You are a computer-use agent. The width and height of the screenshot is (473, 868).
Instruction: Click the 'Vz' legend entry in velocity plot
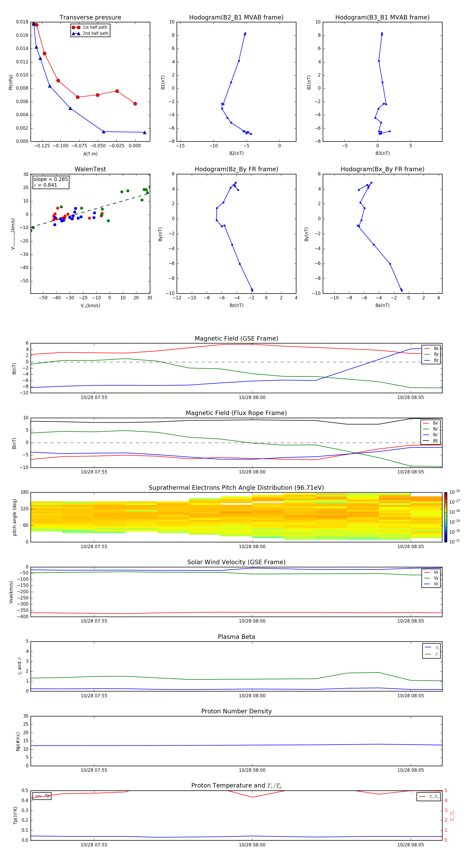431,584
